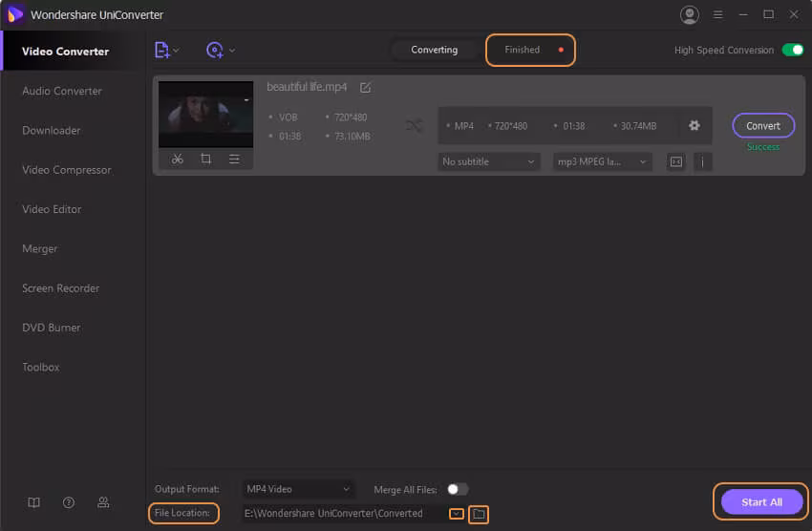Click the Start All button
812x531 pixels.
click(x=761, y=502)
